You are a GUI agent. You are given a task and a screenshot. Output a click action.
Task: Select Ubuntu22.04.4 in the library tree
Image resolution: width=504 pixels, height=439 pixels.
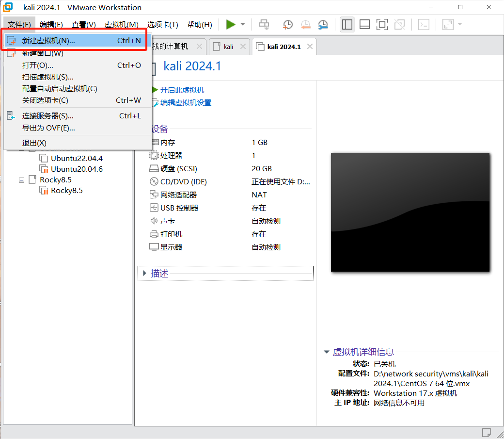tap(77, 158)
